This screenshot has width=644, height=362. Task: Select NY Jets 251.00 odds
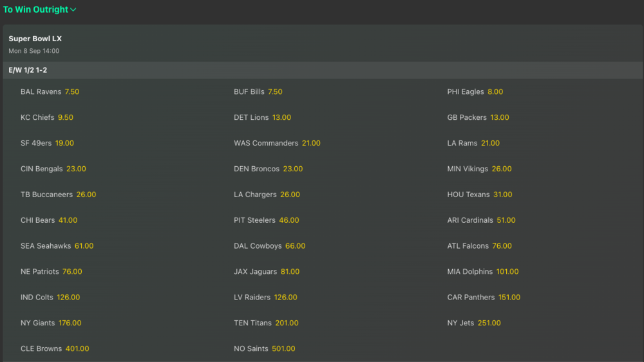(x=473, y=323)
